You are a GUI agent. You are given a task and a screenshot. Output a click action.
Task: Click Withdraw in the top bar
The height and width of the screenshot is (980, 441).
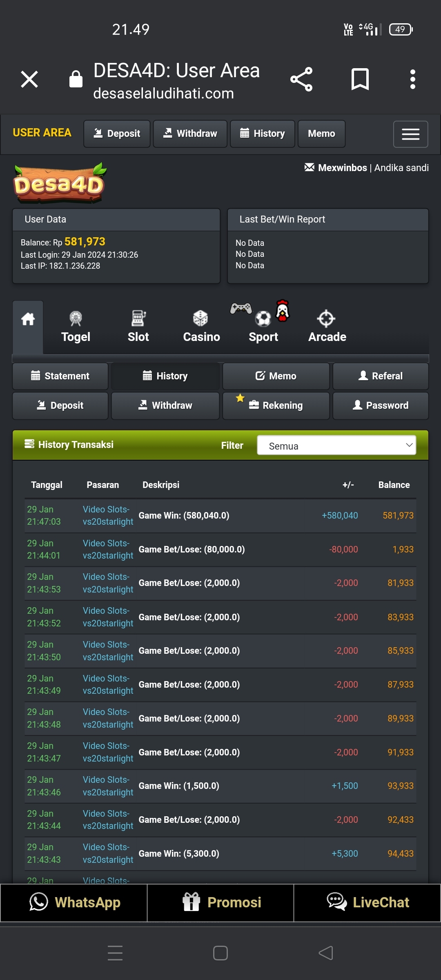coord(190,134)
